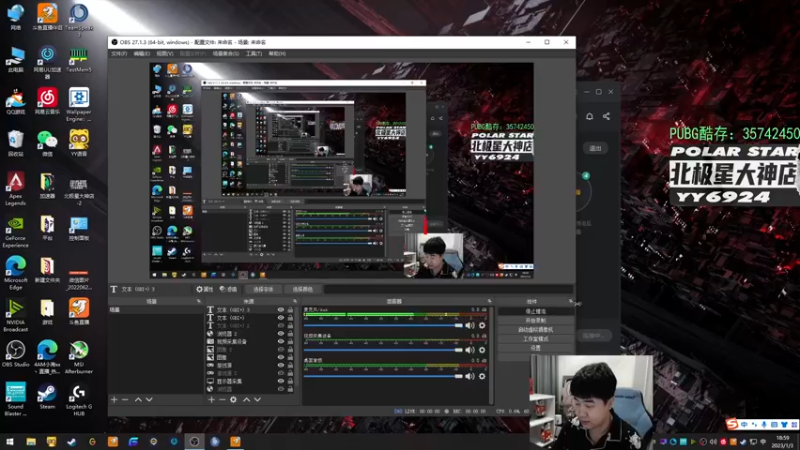Adjust 视频采集设备 volume slider in mixer
Image resolution: width=800 pixels, height=450 pixels.
383,350
